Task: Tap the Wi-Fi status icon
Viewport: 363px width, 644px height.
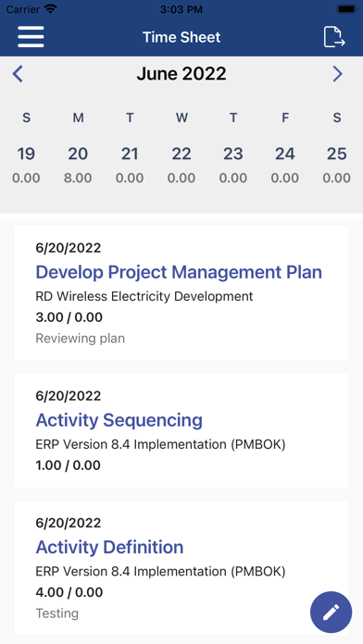Action: 51,9
